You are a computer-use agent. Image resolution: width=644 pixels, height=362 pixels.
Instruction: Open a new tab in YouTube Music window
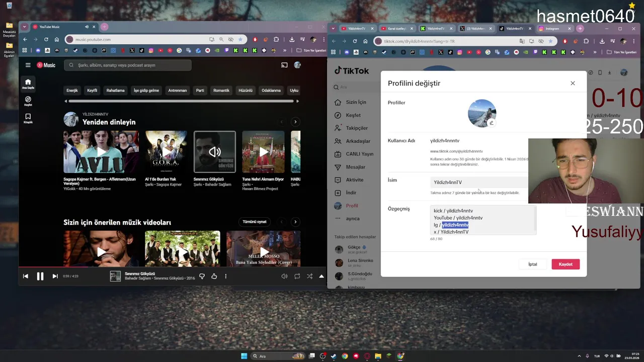104,27
